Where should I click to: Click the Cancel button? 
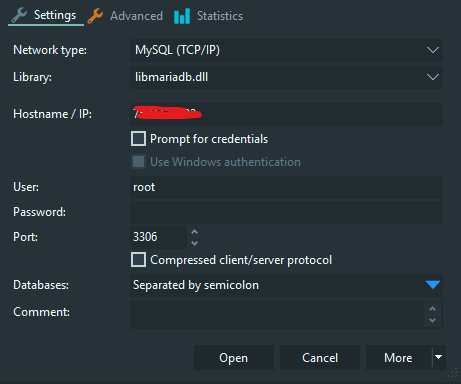click(x=320, y=357)
